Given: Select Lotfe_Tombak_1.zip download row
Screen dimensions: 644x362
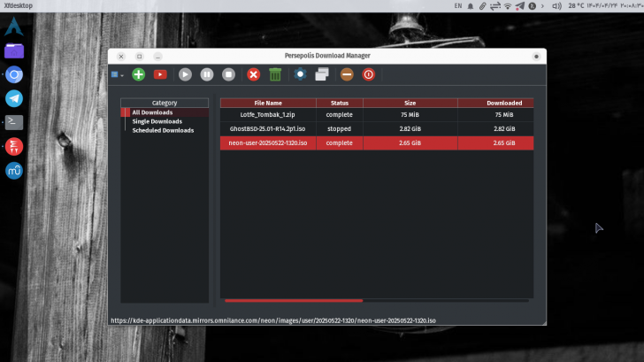Looking at the screenshot, I should click(377, 115).
